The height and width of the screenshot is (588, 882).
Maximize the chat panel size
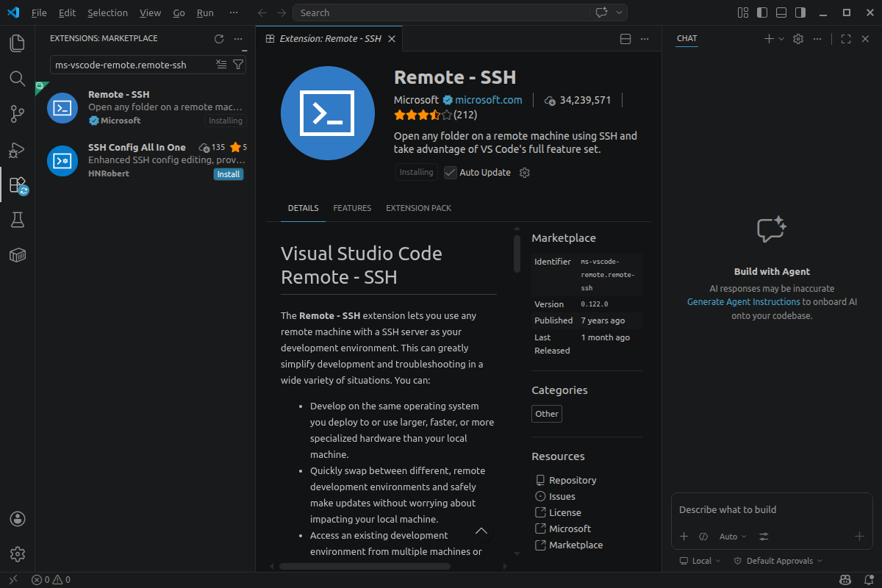tap(846, 39)
